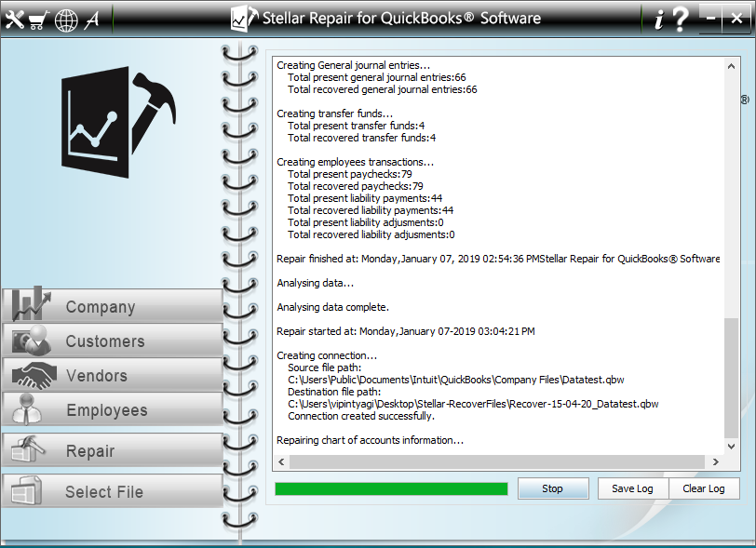The width and height of the screenshot is (756, 548).
Task: Click 'Analysing data complete.' log line
Action: pos(332,307)
